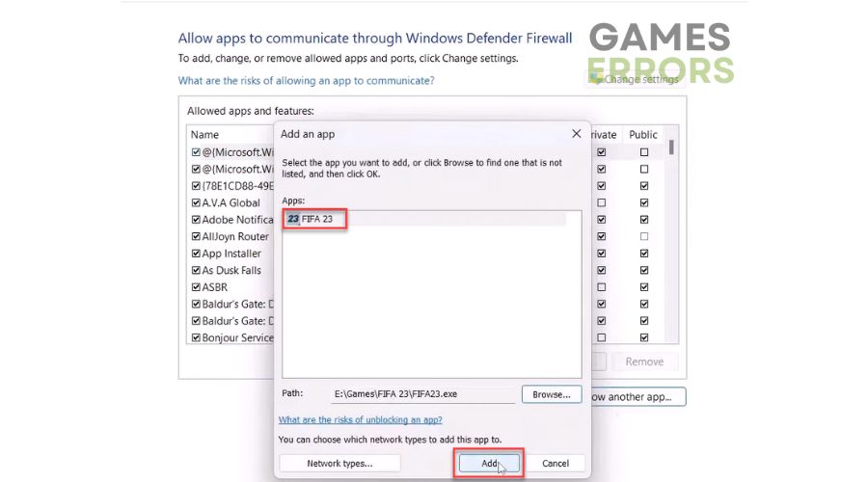Toggle Public checkbox for App Installer
The height and width of the screenshot is (482, 868).
tap(644, 254)
